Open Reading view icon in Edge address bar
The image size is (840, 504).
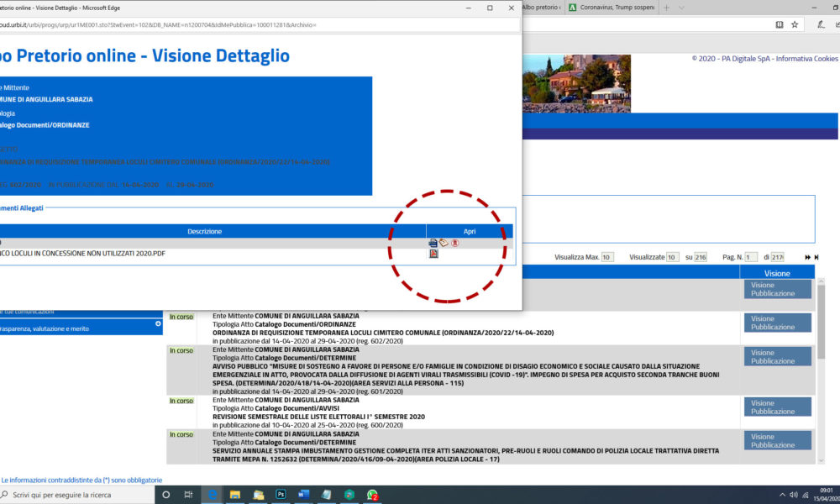[780, 24]
